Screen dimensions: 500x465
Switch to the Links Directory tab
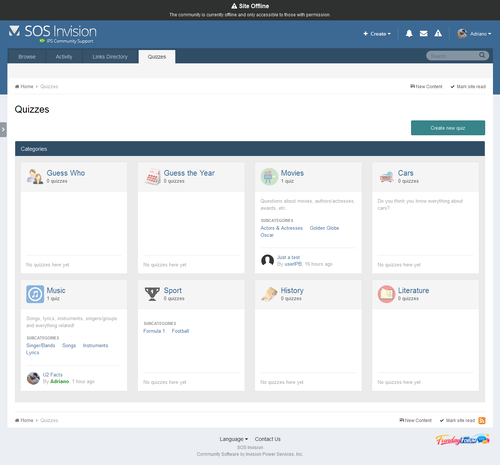pos(110,57)
